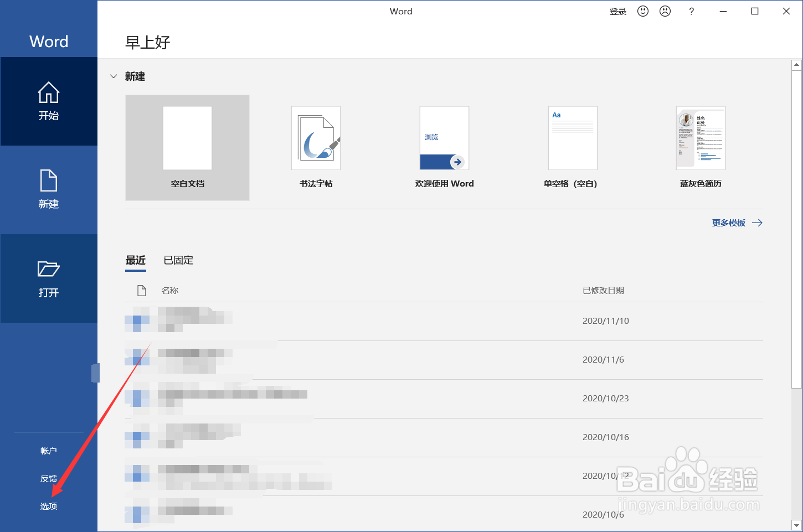Viewport: 803px width, 532px height.
Task: Sort by the 已修改日期 column header
Action: 603,290
